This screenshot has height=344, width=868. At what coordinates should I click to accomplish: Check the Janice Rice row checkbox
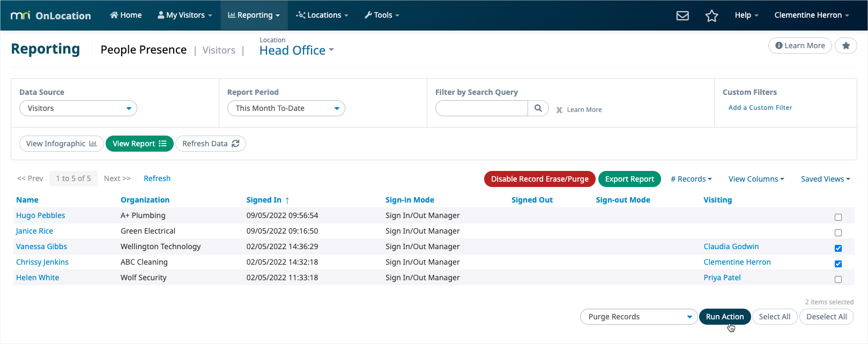tap(838, 233)
